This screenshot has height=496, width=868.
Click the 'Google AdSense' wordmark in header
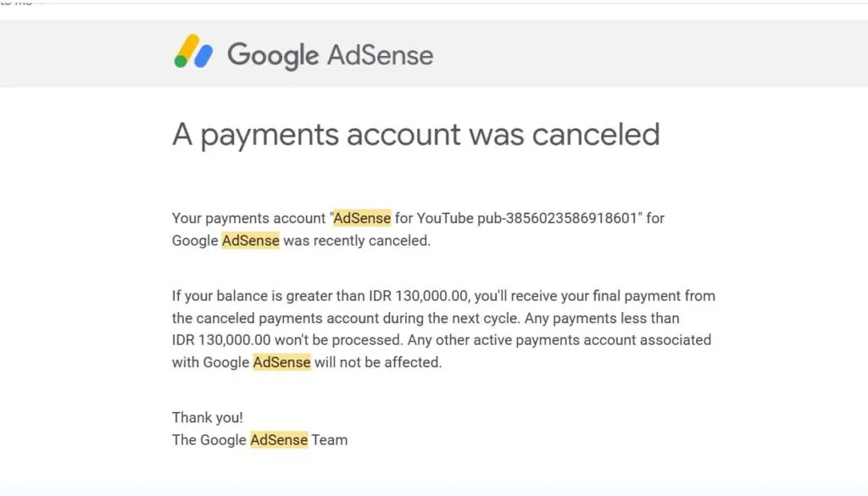tap(330, 55)
